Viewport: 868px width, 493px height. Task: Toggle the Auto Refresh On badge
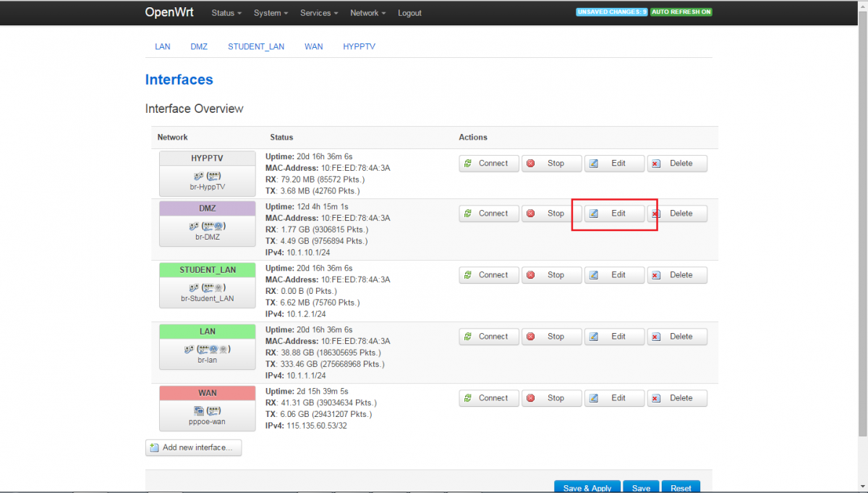coord(681,12)
